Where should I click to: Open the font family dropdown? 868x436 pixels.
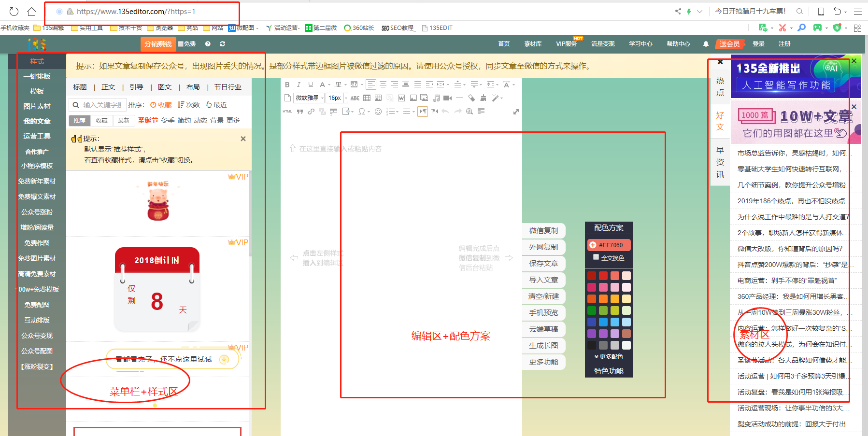(x=322, y=98)
